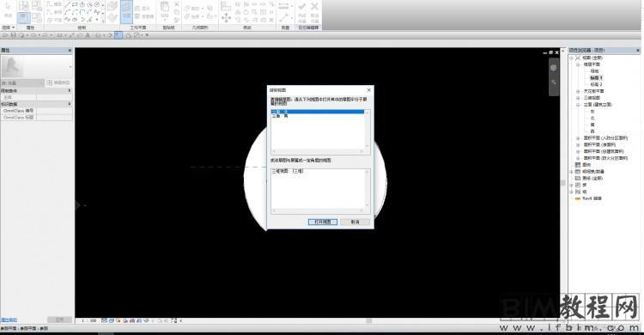Expand the 天花板平面 tree node
This screenshot has width=644, height=335.
click(578, 91)
